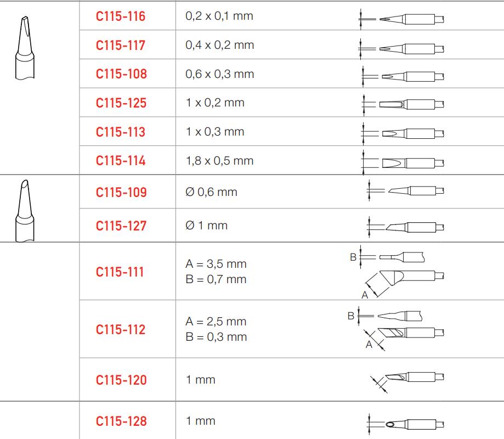The width and height of the screenshot is (504, 439).
Task: Click the C115-116 tip dimension diagram
Action: tap(401, 20)
